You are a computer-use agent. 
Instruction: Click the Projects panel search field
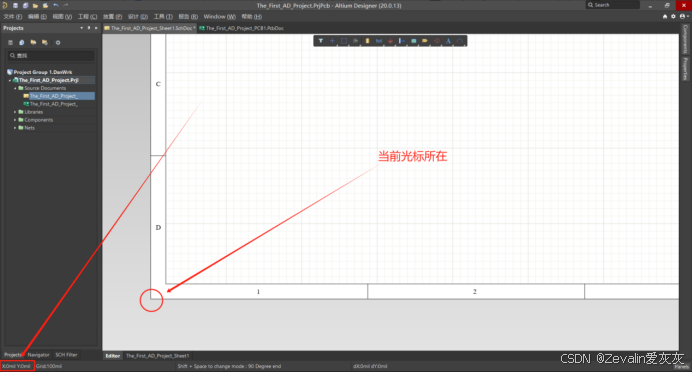pyautogui.click(x=50, y=56)
